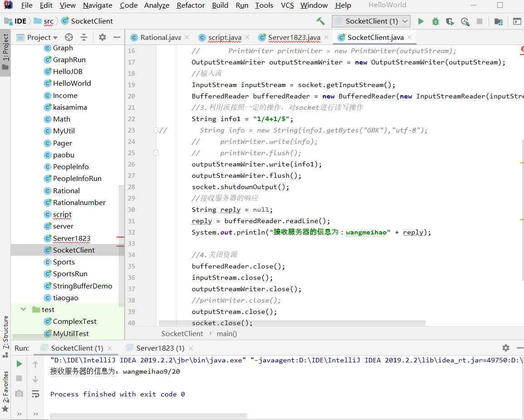
Task: Click the profiler run icon
Action: 465,21
